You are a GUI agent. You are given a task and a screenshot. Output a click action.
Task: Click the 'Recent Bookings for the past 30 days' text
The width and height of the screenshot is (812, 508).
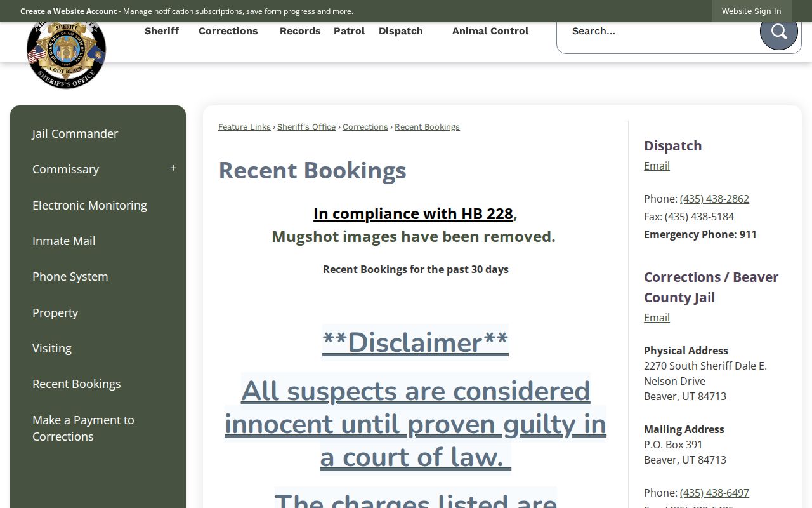point(416,269)
